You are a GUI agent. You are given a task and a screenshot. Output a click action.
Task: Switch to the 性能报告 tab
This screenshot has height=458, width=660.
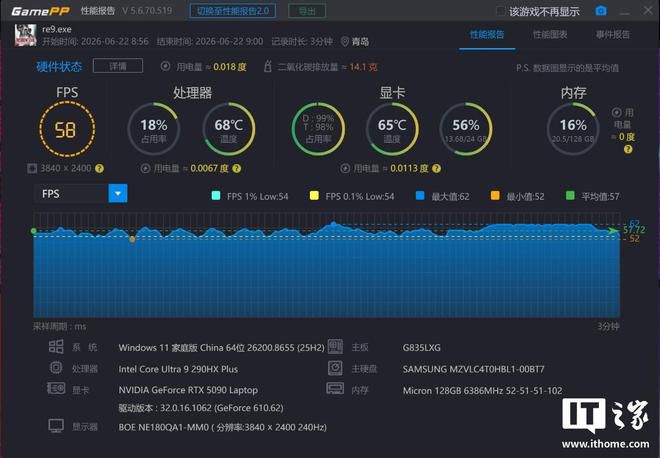tap(487, 35)
